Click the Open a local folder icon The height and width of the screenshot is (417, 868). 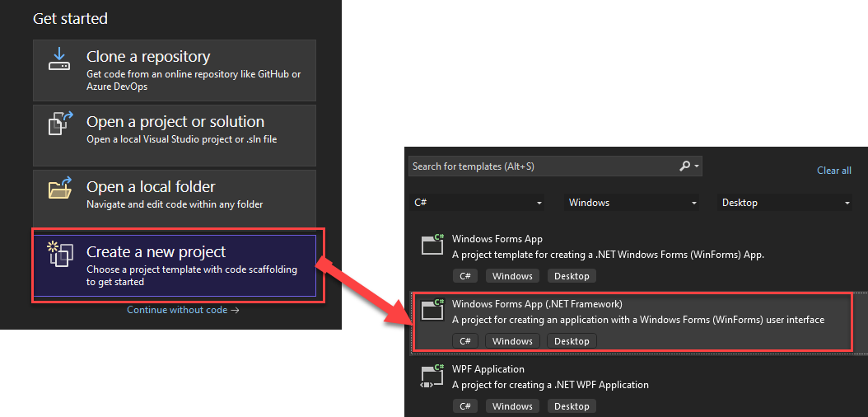pos(59,190)
